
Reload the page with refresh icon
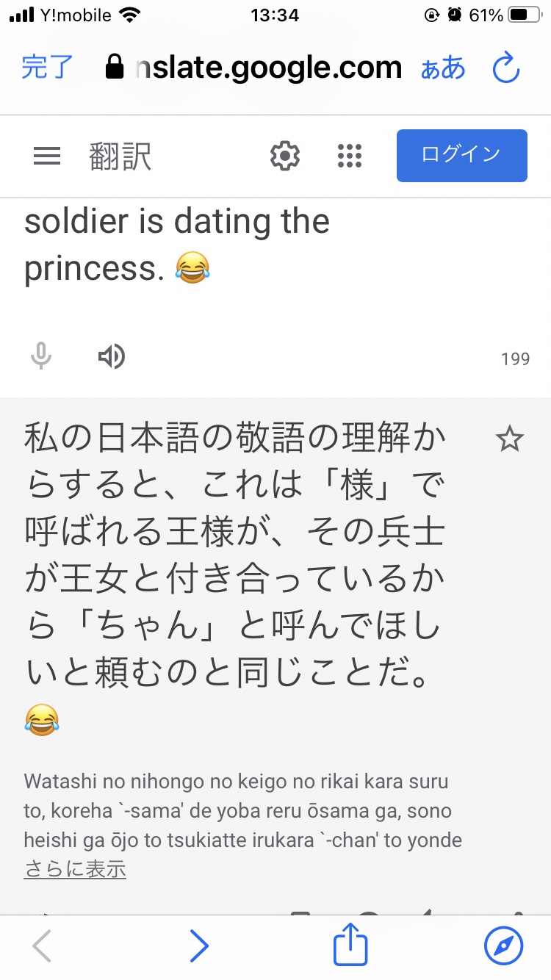(x=505, y=68)
